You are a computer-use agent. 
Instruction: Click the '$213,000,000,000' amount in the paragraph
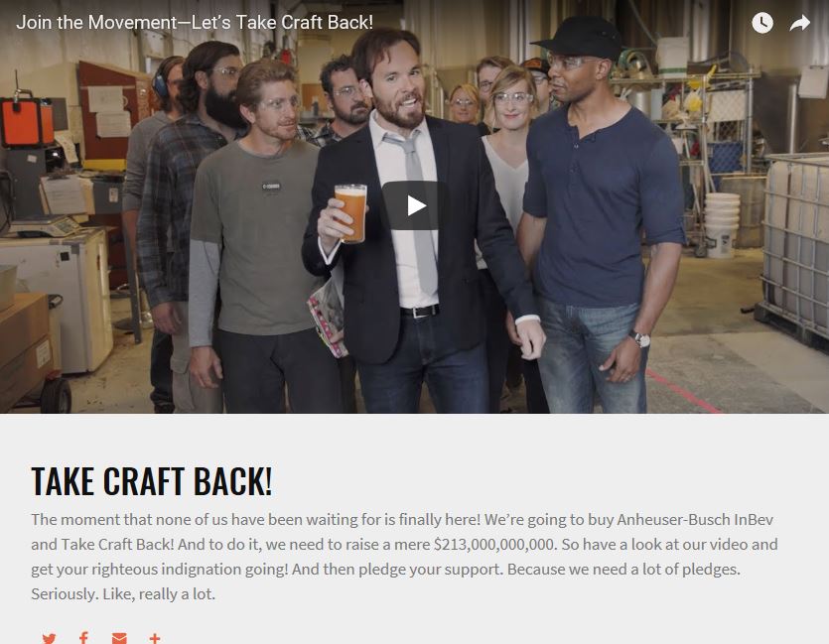click(x=494, y=544)
